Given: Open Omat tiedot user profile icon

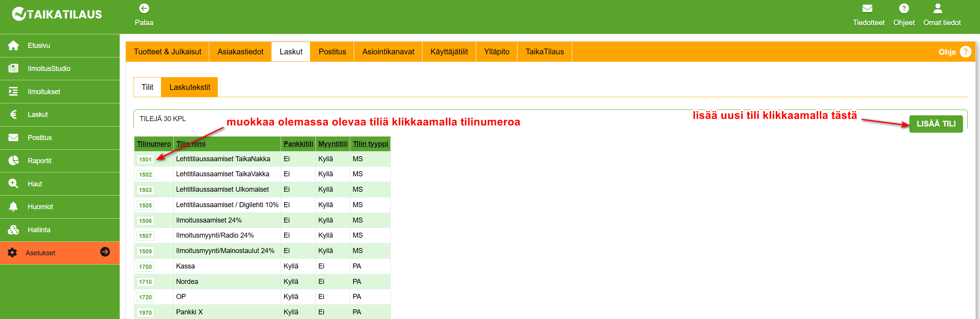Looking at the screenshot, I should (x=938, y=8).
